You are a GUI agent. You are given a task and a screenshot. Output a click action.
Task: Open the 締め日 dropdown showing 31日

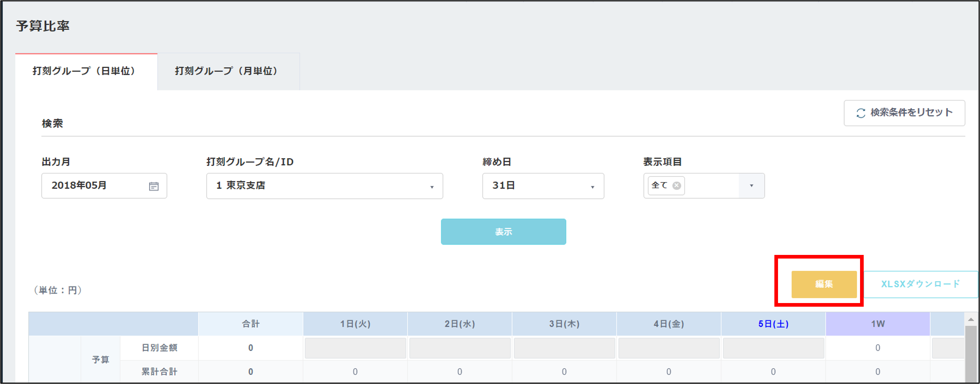tap(592, 186)
